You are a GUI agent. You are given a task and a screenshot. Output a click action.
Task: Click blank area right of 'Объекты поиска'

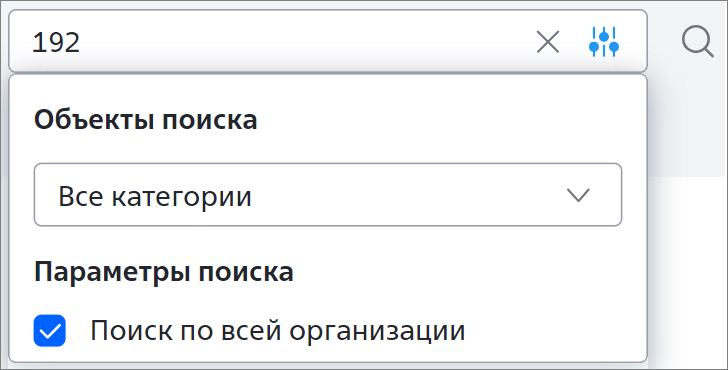click(446, 120)
